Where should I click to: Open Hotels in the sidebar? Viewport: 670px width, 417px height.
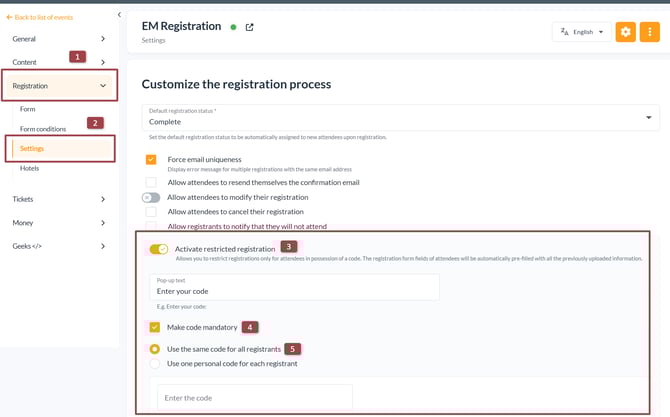click(30, 168)
